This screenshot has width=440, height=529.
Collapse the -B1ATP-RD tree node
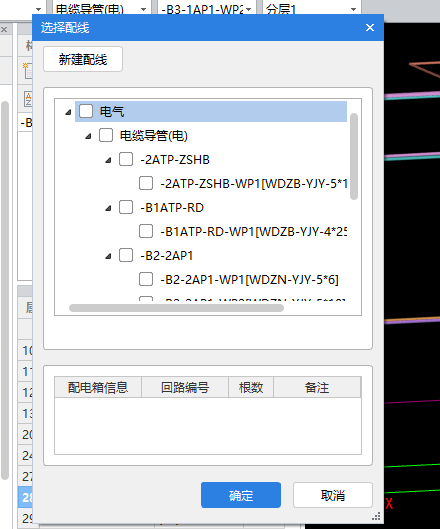(108, 208)
